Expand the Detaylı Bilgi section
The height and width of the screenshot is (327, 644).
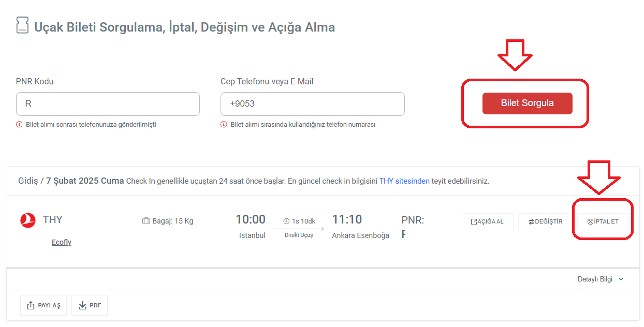pos(601,279)
